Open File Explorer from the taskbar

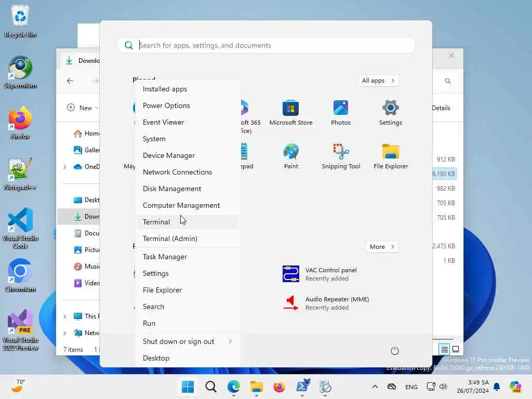pos(257,387)
